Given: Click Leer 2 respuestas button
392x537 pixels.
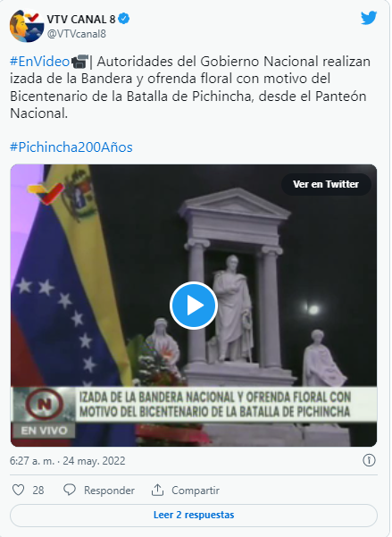Looking at the screenshot, I should click(x=194, y=515).
